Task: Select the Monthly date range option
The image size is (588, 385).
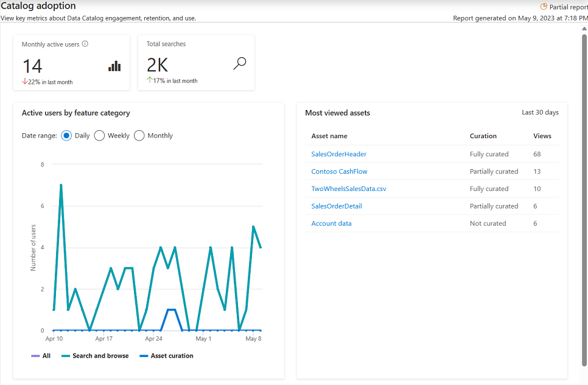Action: [139, 135]
